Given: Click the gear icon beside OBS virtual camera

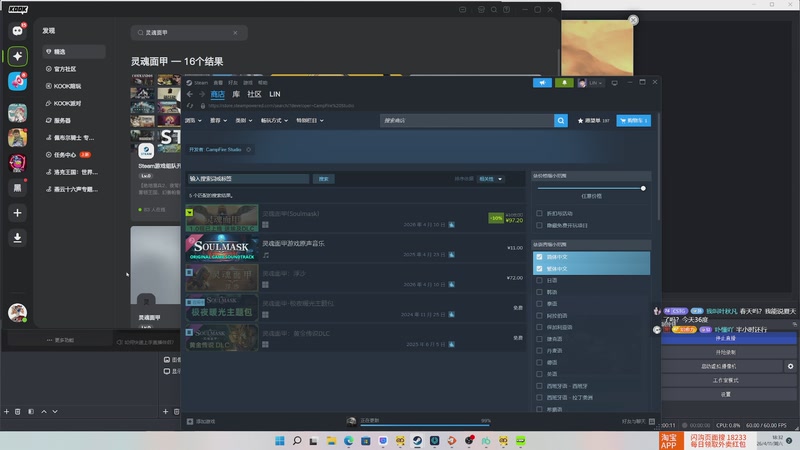Looking at the screenshot, I should 790,366.
